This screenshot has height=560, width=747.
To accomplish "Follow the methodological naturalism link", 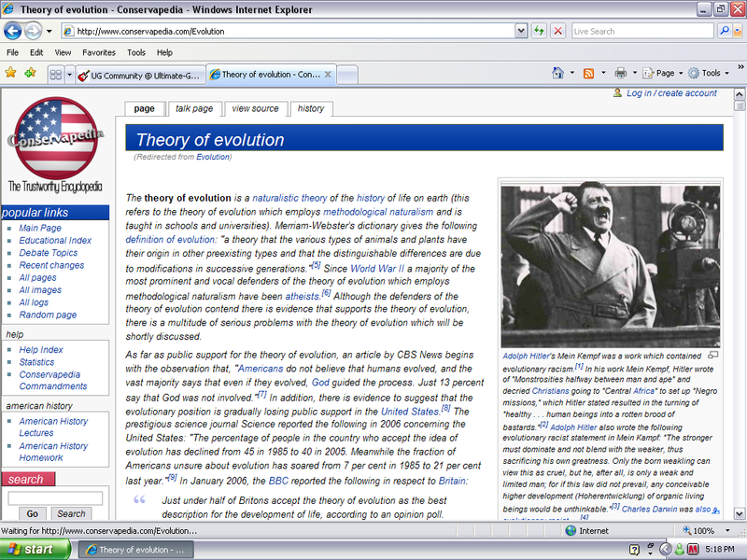I will coord(378,212).
